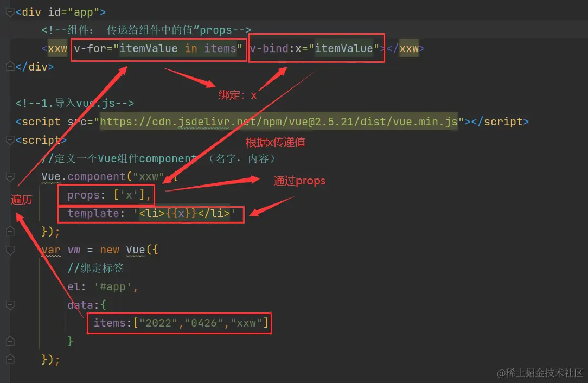Click the comment //绑定标签
This screenshot has height=383, width=588.
coord(95,268)
